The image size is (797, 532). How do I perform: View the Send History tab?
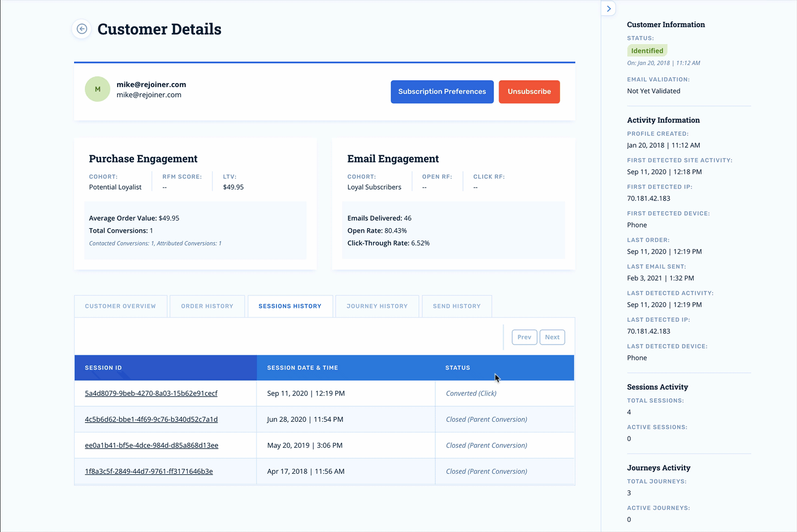pyautogui.click(x=457, y=306)
